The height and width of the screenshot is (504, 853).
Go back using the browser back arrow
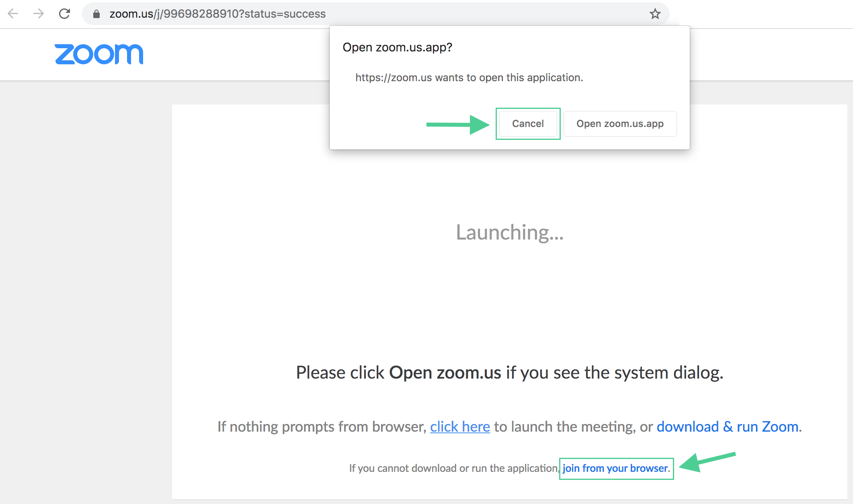click(x=13, y=14)
